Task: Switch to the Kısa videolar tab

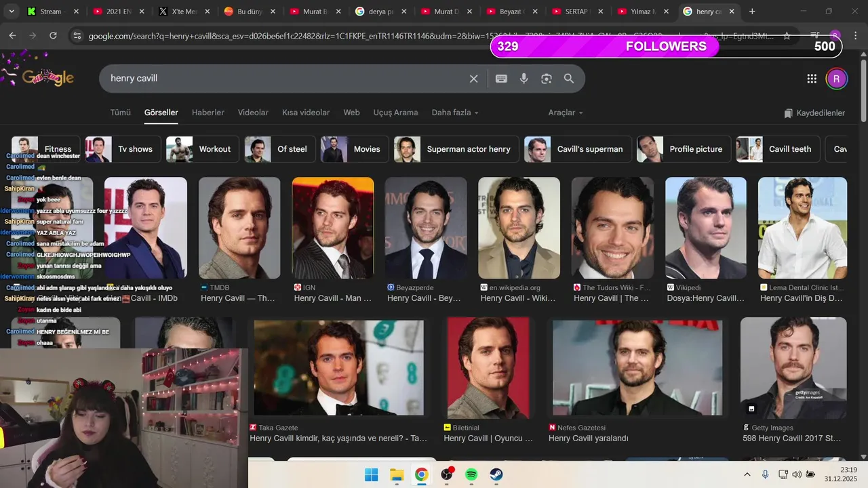Action: tap(306, 113)
